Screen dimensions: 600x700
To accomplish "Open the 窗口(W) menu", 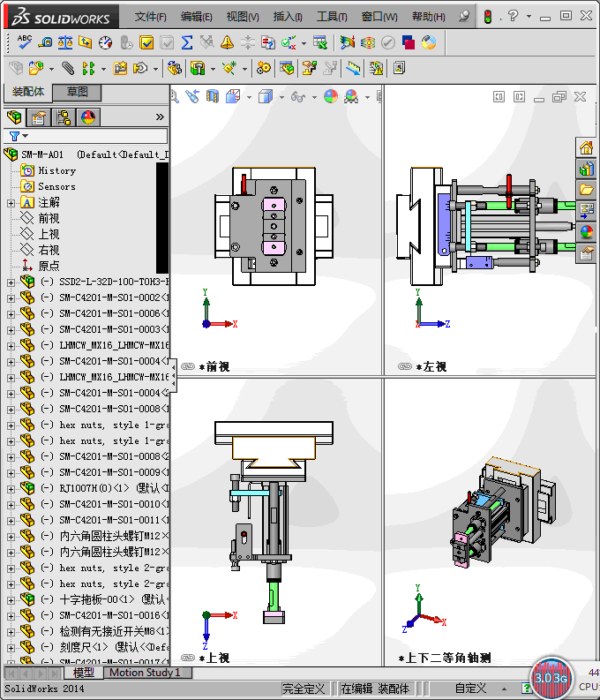I will [x=379, y=17].
